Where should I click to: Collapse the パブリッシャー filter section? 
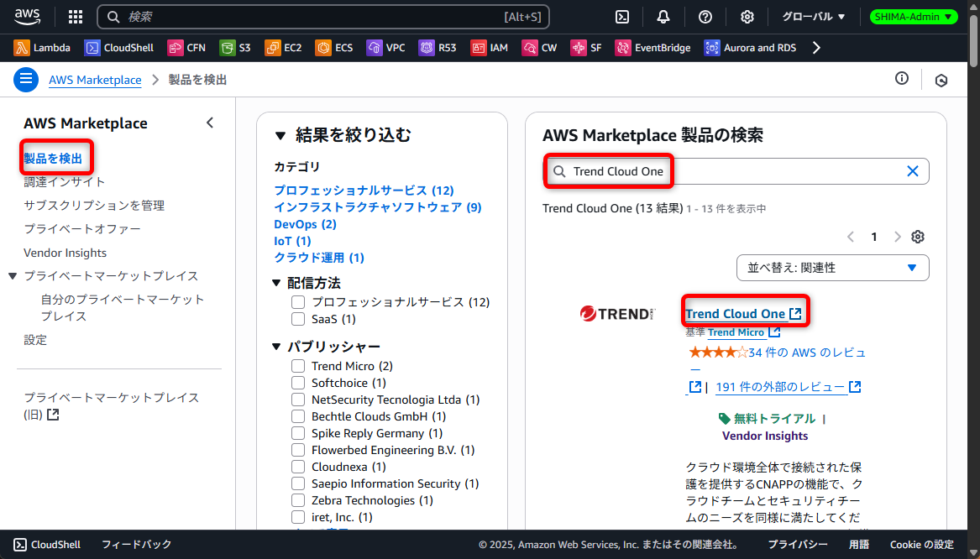pyautogui.click(x=277, y=347)
